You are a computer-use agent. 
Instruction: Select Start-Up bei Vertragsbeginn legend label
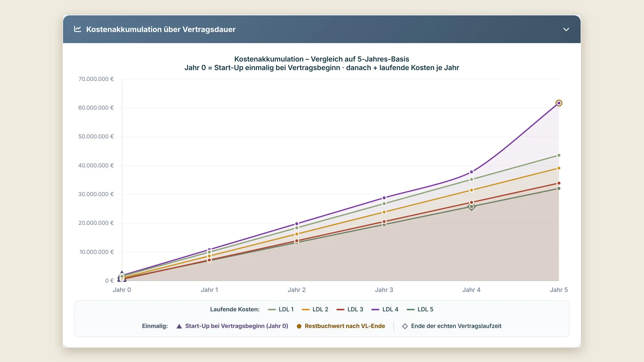coord(236,326)
